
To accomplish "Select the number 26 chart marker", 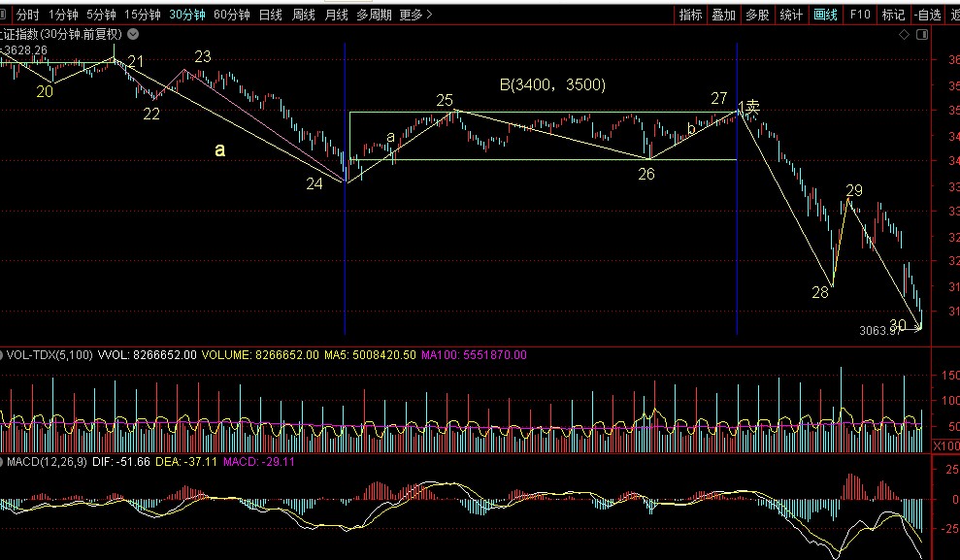I will (646, 175).
